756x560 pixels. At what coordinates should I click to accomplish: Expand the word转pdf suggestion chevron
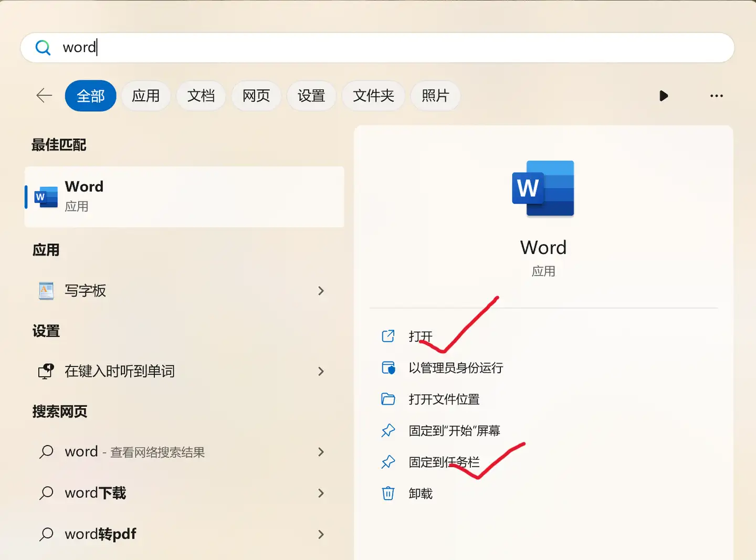(x=321, y=534)
